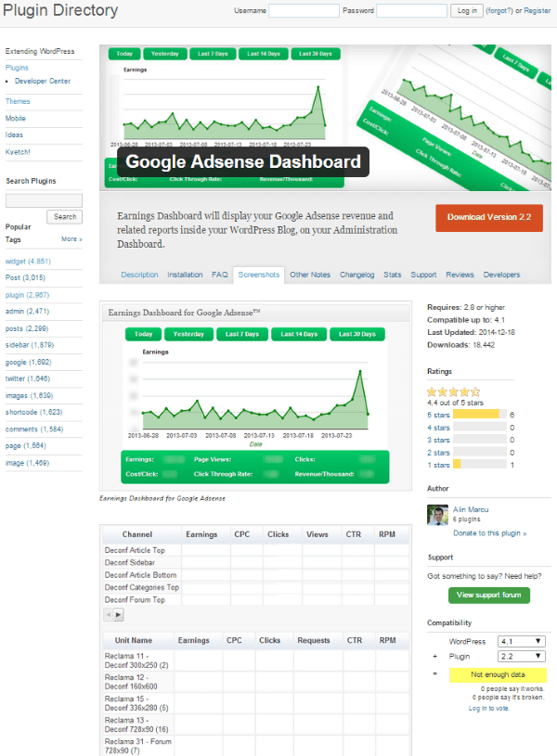Viewport: 557px width, 756px height.
Task: Switch to the Installation tab
Action: (x=185, y=275)
